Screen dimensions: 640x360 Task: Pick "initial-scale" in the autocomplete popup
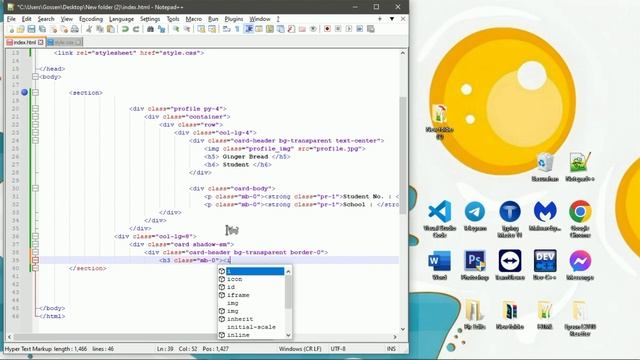(x=251, y=327)
